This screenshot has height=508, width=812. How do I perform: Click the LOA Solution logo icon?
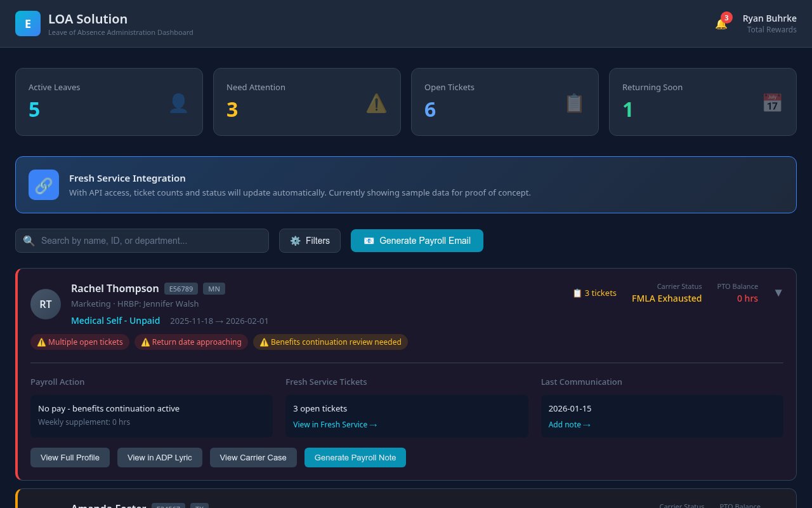tap(28, 23)
